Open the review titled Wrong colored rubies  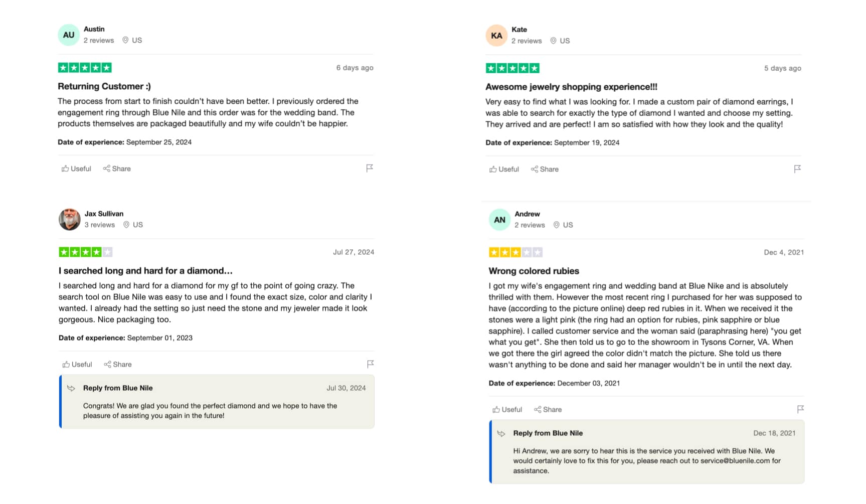point(534,271)
